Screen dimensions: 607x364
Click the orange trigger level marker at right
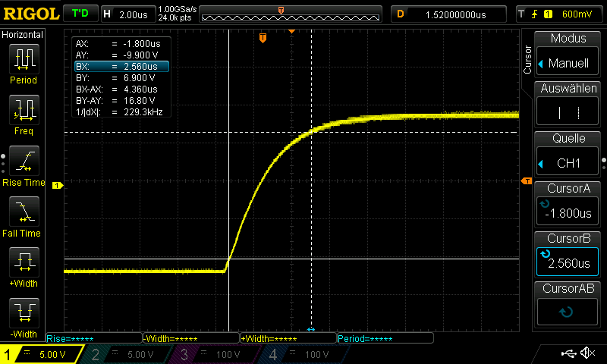click(x=526, y=180)
